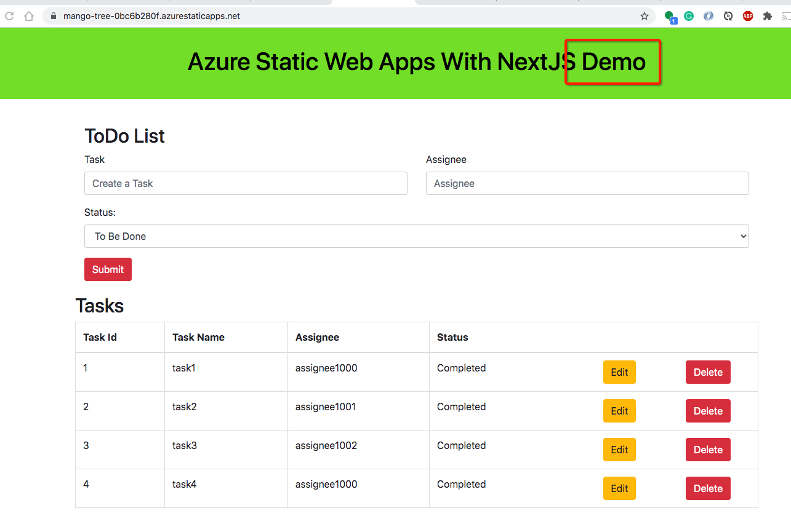This screenshot has width=791, height=532.
Task: Click the Task field label
Action: tap(94, 159)
